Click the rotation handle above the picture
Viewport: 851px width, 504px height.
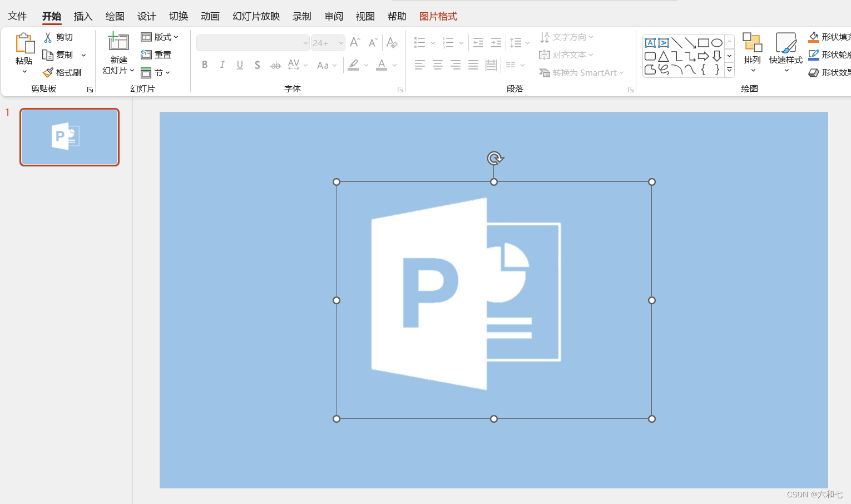pos(494,159)
